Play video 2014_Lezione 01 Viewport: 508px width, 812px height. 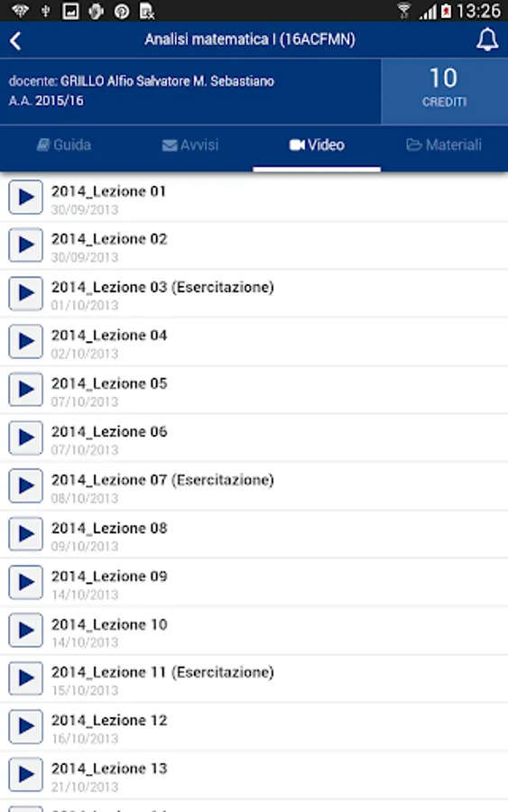(x=25, y=197)
